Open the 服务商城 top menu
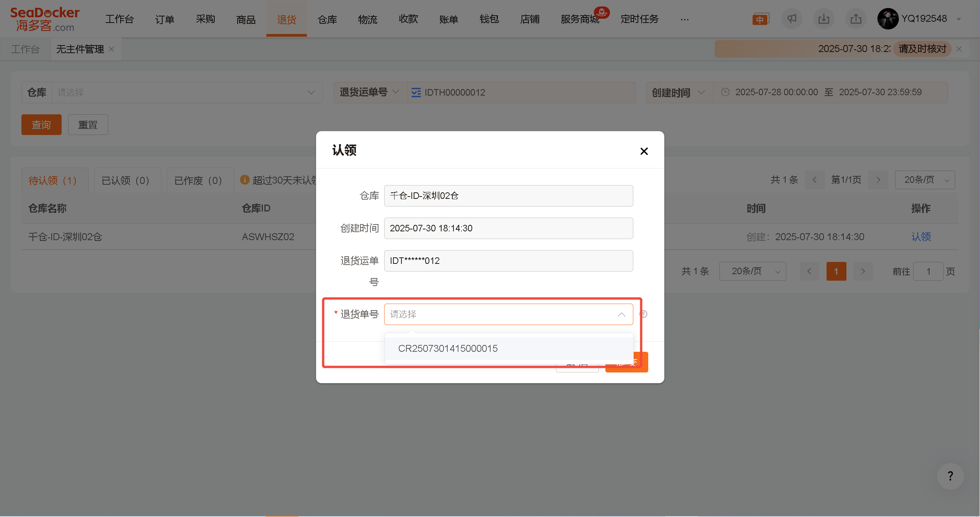This screenshot has height=517, width=980. pos(580,19)
